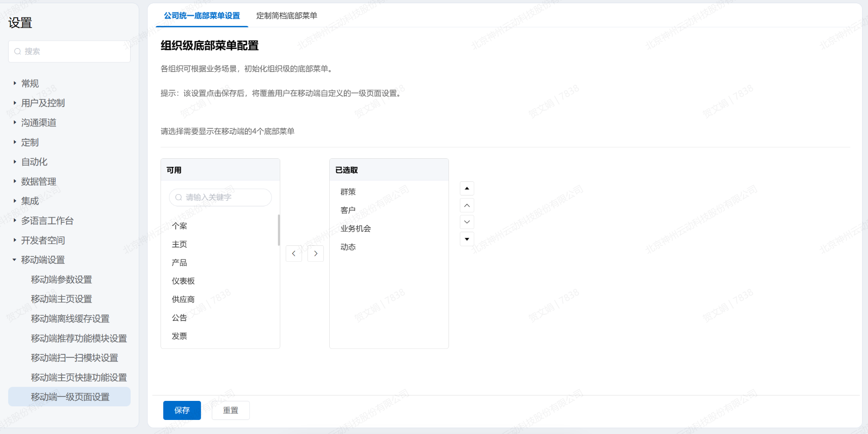The width and height of the screenshot is (868, 434).
Task: Click the 重置 button
Action: [x=230, y=410]
